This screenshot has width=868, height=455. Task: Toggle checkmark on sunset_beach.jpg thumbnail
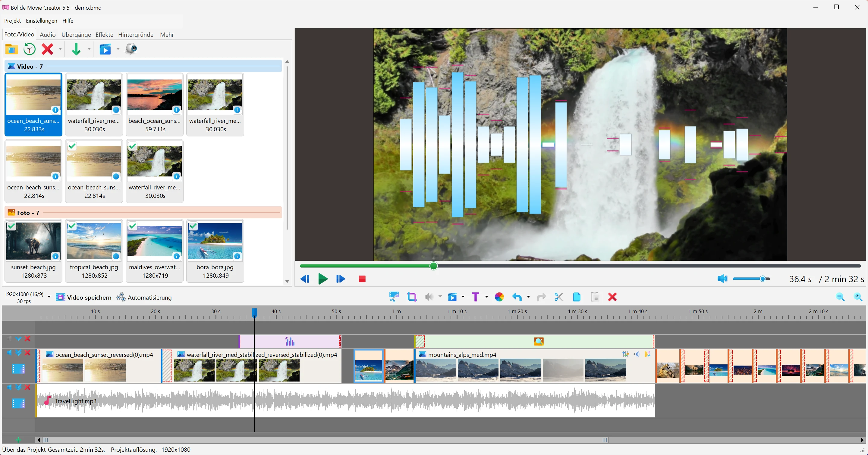coord(11,226)
